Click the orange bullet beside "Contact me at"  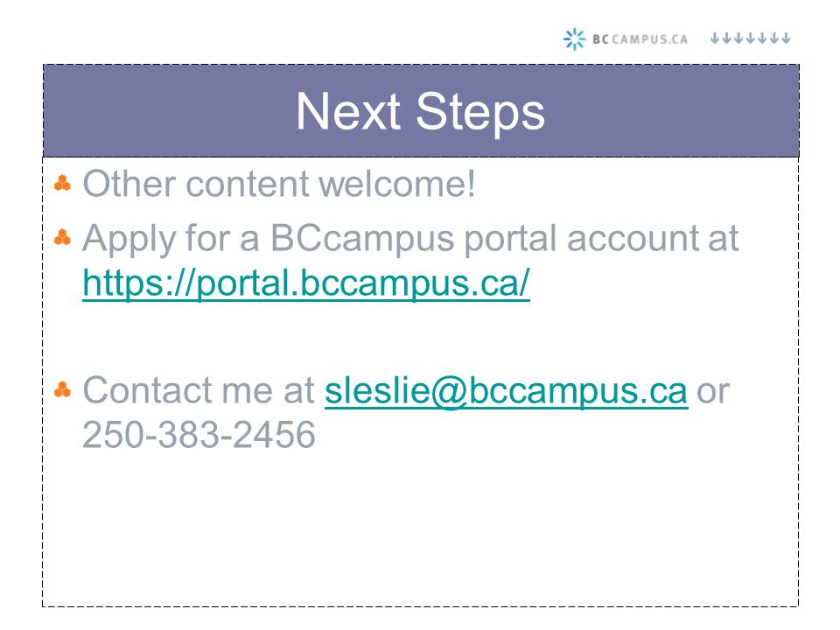(63, 389)
